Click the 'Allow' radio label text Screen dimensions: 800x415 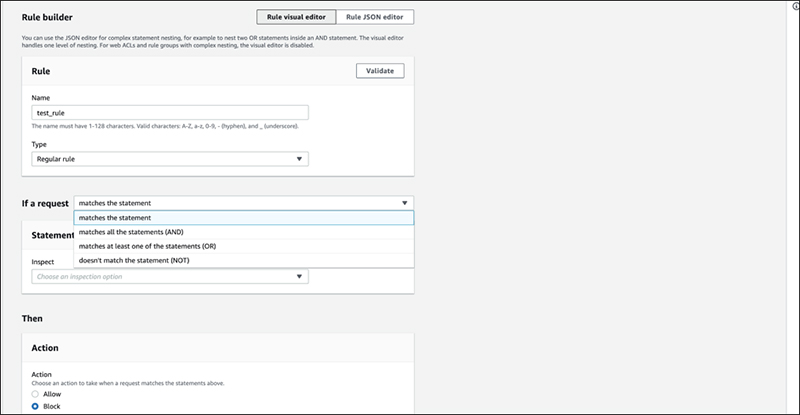(54, 395)
